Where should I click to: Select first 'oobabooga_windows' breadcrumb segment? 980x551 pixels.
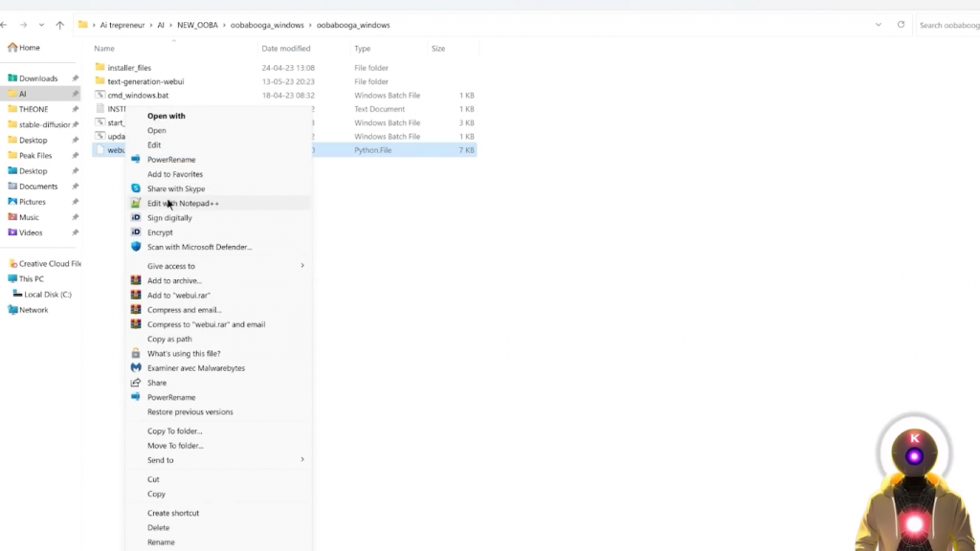pos(267,25)
